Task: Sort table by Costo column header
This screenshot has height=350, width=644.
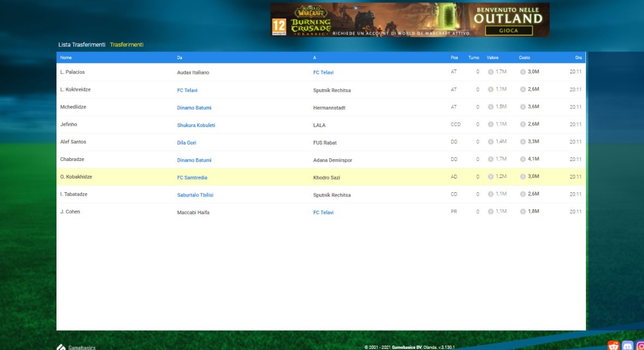Action: (x=525, y=58)
